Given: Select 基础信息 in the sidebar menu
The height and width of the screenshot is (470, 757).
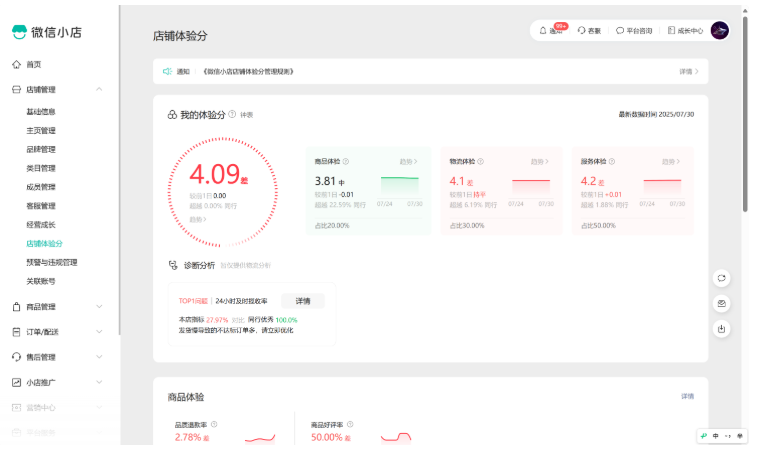Looking at the screenshot, I should click(x=41, y=111).
